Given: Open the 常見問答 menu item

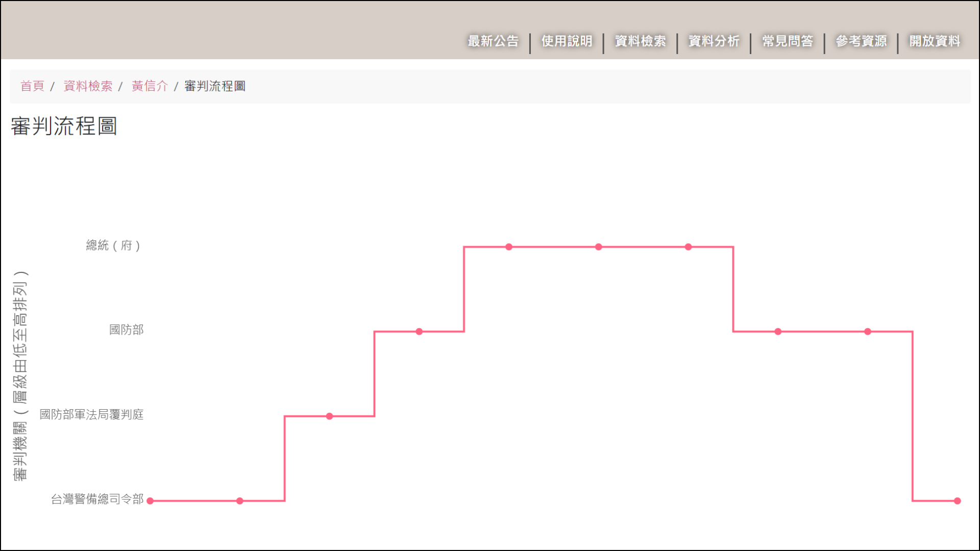Looking at the screenshot, I should tap(788, 41).
